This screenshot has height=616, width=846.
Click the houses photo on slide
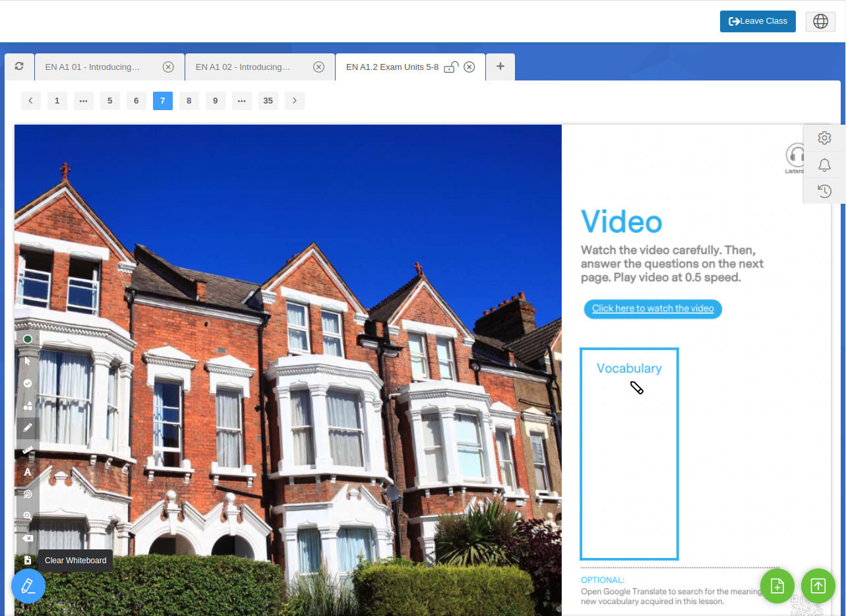click(288, 369)
